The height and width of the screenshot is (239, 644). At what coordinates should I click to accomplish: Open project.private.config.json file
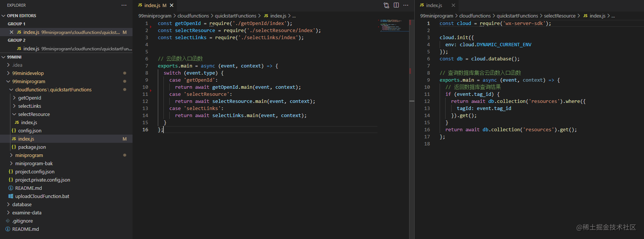click(x=66, y=180)
